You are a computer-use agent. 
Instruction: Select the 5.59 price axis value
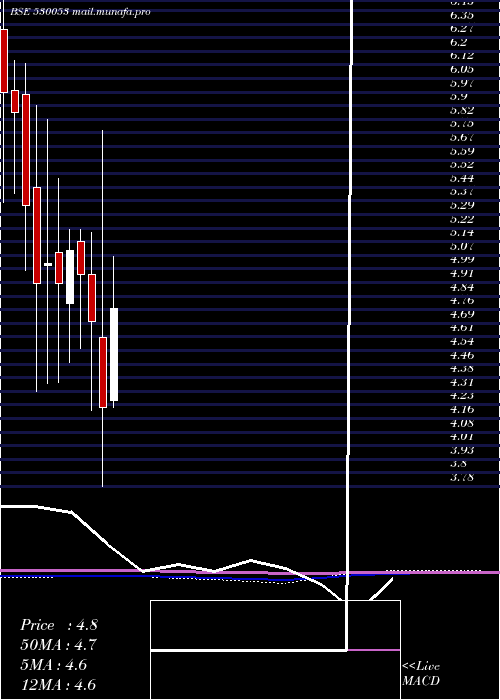pos(462,152)
